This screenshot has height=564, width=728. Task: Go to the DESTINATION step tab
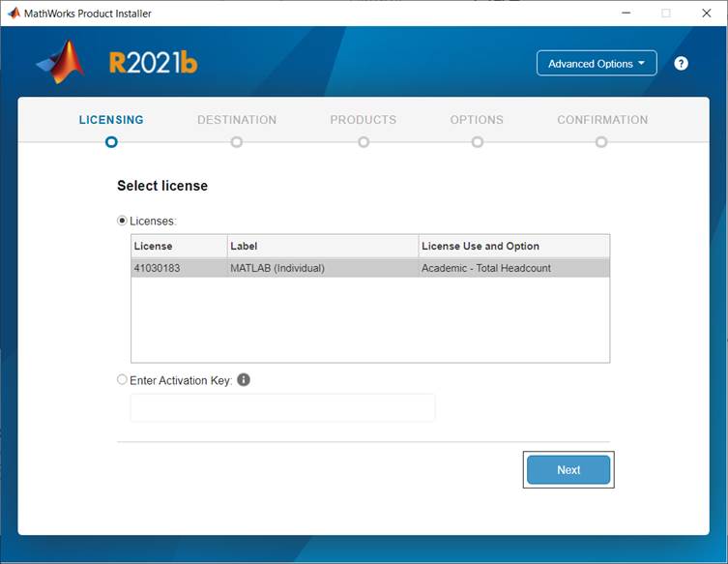click(237, 120)
